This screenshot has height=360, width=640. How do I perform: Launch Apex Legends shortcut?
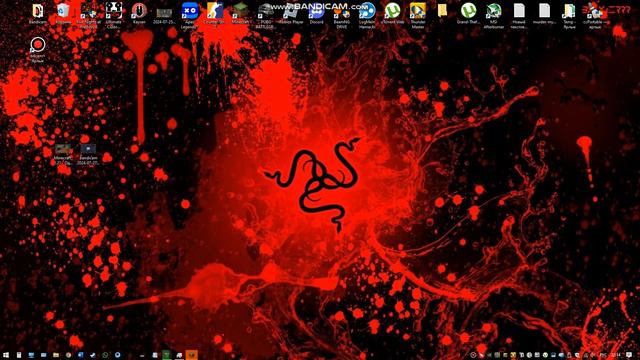point(189,16)
